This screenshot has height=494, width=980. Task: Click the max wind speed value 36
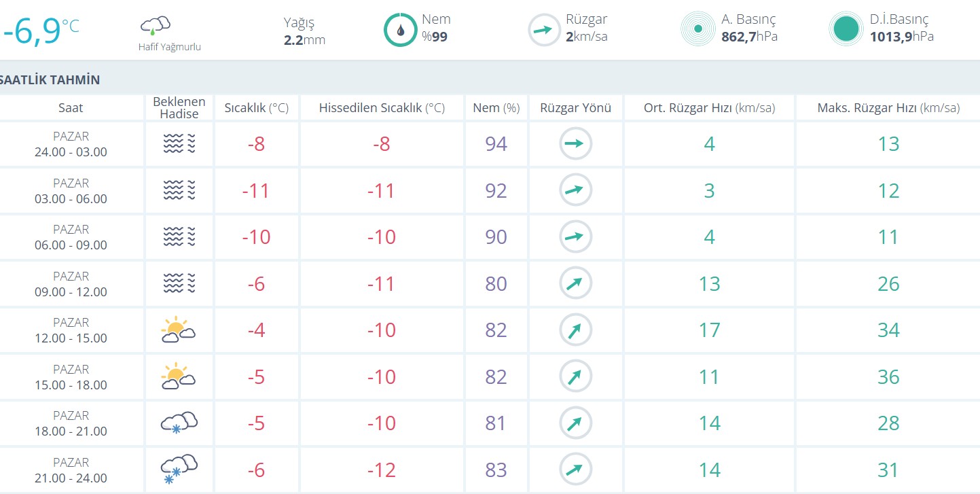888,376
